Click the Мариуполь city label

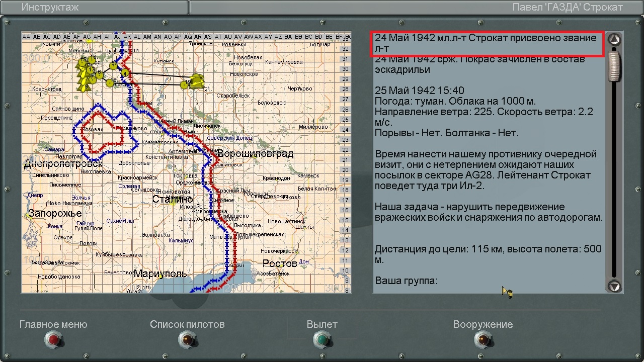click(x=160, y=274)
